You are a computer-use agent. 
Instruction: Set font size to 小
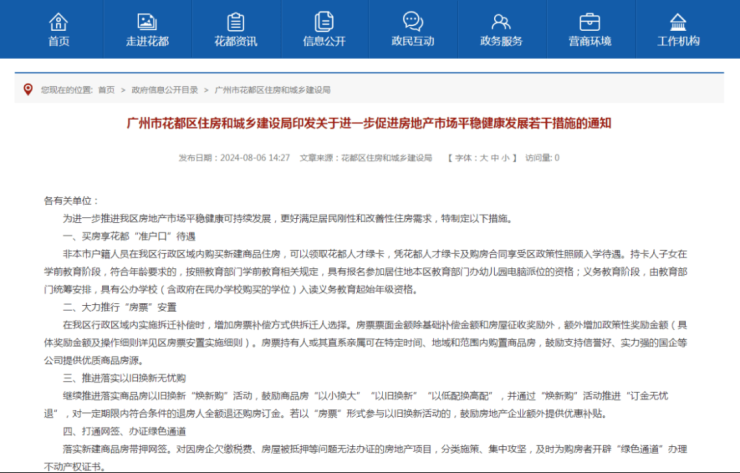point(505,158)
